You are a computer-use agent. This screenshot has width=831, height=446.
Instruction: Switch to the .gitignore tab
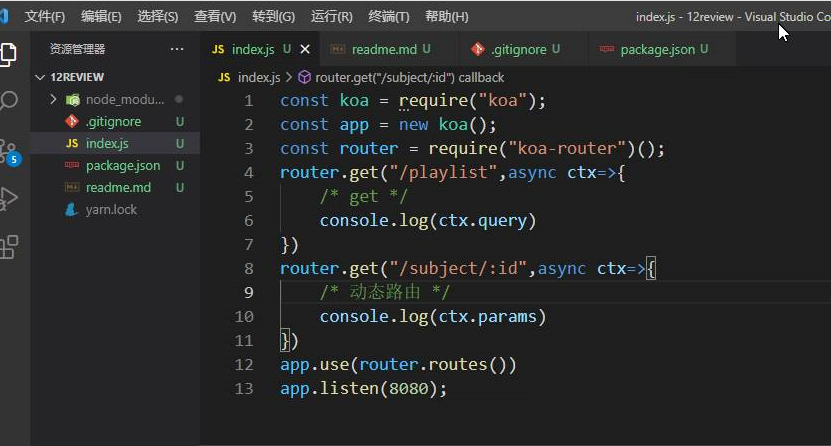(x=523, y=49)
